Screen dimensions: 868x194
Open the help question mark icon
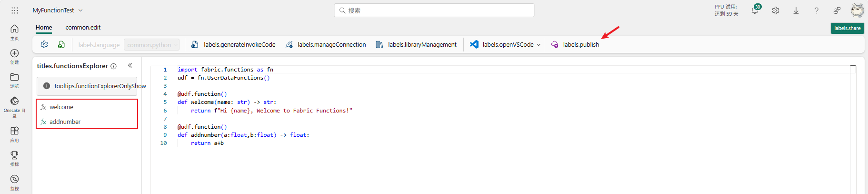click(x=817, y=10)
